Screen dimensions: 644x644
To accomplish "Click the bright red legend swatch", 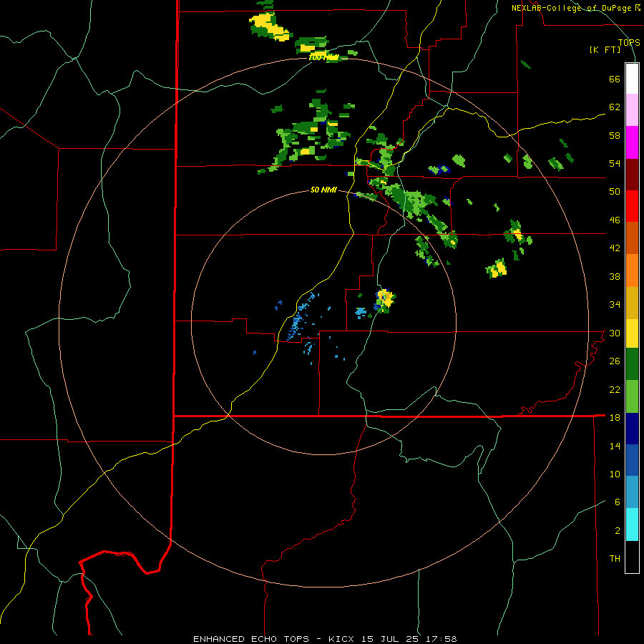I will 632,206.
